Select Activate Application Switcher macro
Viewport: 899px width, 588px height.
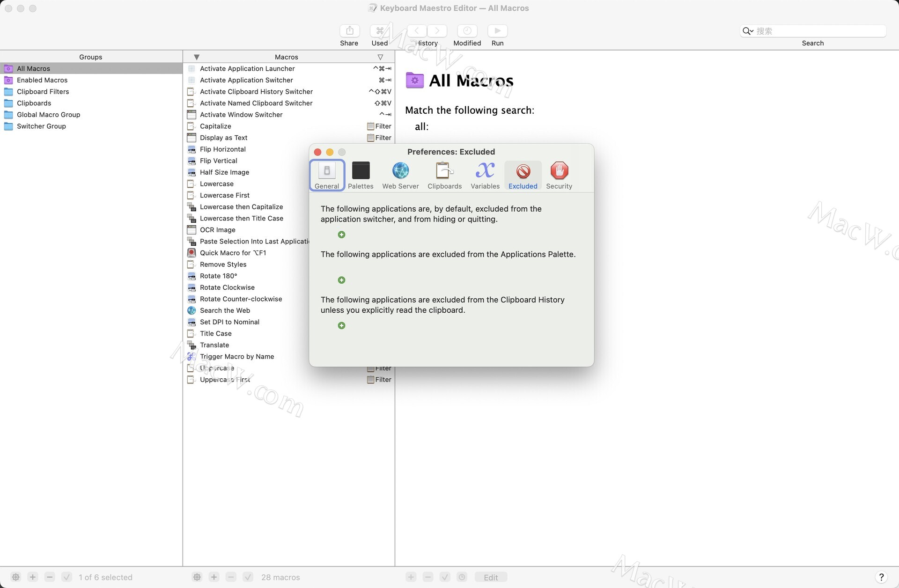[x=289, y=80]
